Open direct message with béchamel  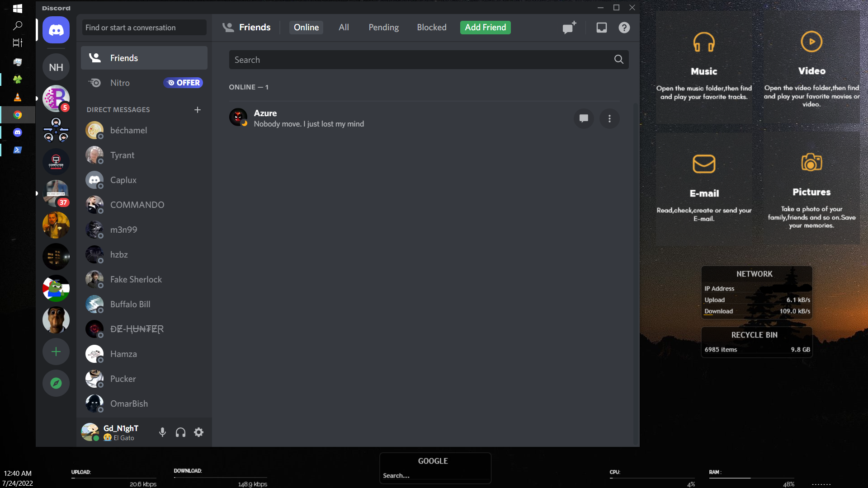(128, 130)
